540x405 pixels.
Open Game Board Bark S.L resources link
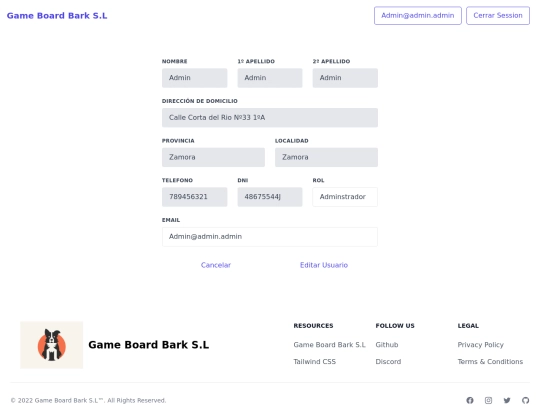coord(330,345)
